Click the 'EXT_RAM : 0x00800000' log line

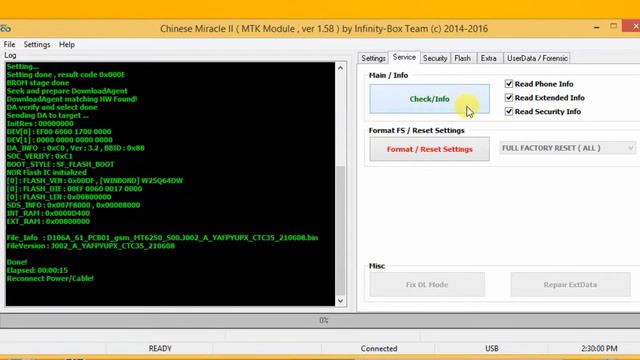48,221
